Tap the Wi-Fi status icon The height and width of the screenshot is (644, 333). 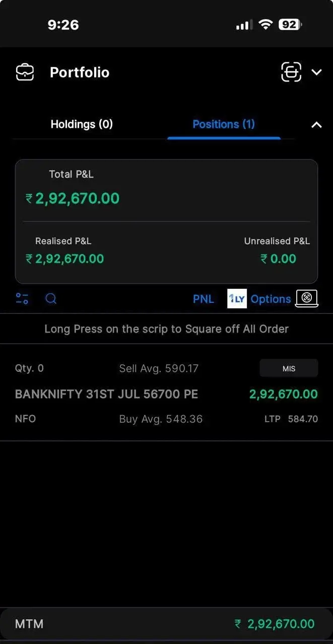point(265,24)
